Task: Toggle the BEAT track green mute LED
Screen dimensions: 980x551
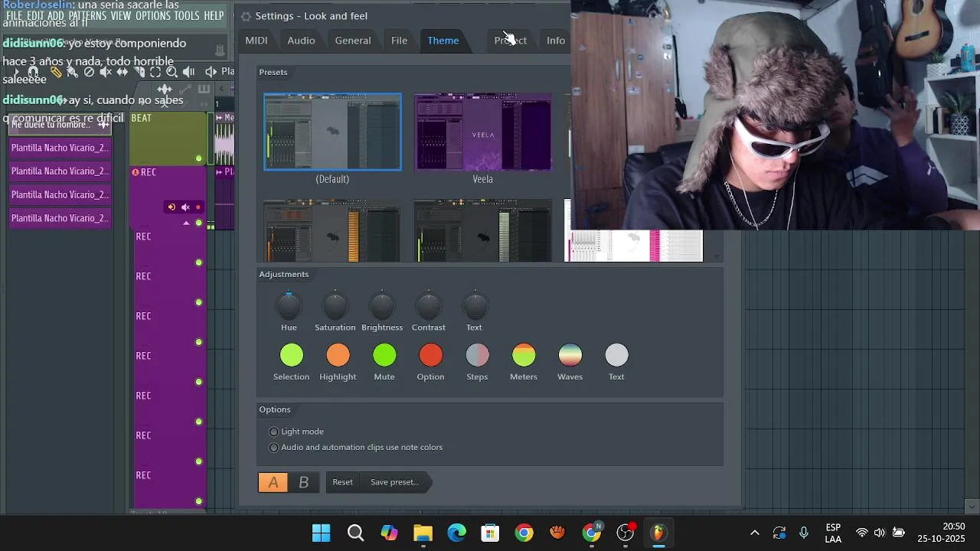Action: coord(199,158)
